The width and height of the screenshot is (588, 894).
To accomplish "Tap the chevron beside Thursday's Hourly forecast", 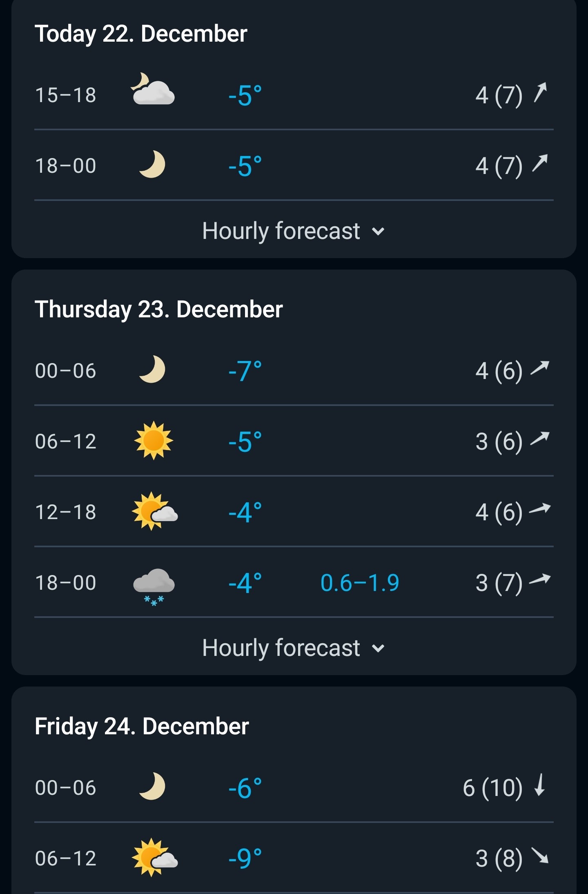I will (x=379, y=649).
